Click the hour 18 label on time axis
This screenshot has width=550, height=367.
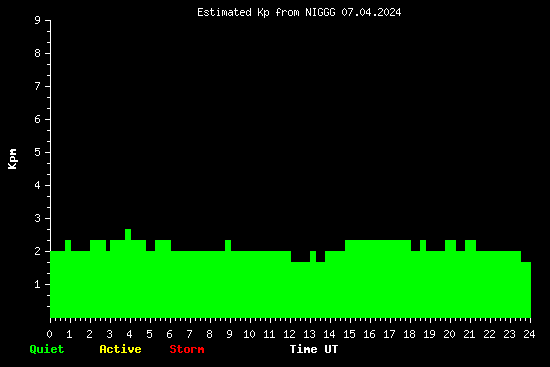pos(409,334)
